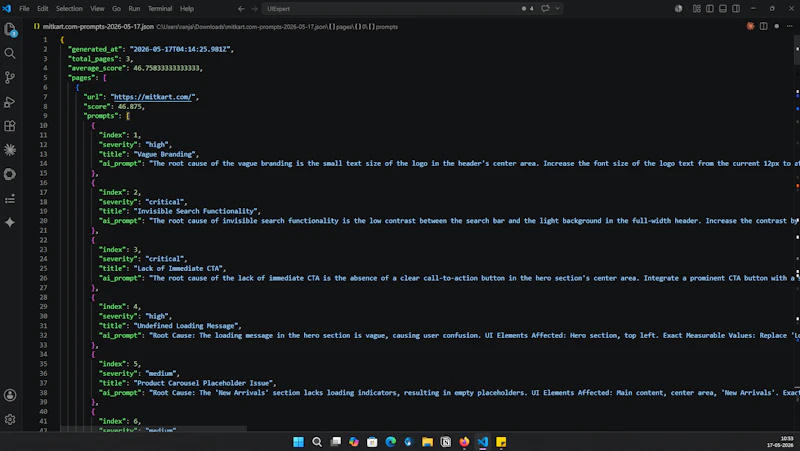The image size is (800, 451).
Task: Open the Manage gear icon
Action: coord(10,419)
